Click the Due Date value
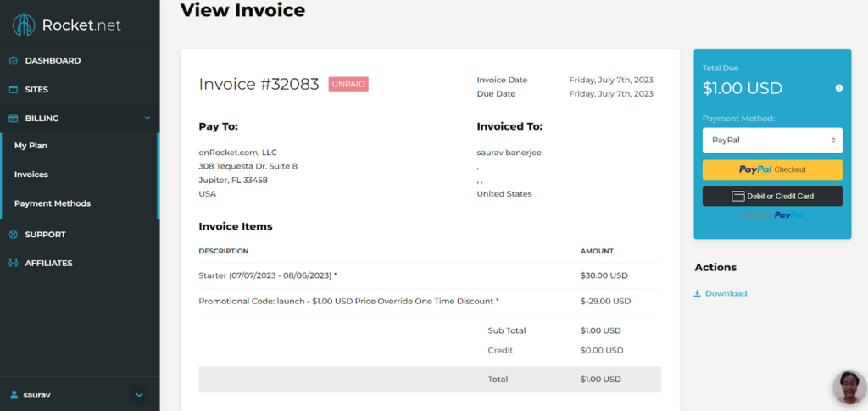The height and width of the screenshot is (411, 868). pos(611,94)
